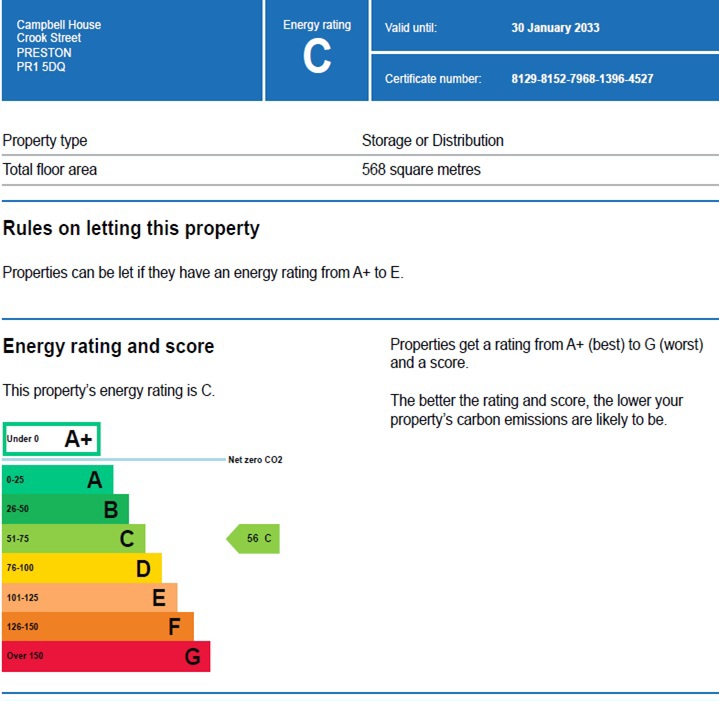This screenshot has height=701, width=719.
Task: Click the large C in the header
Action: pyautogui.click(x=317, y=58)
